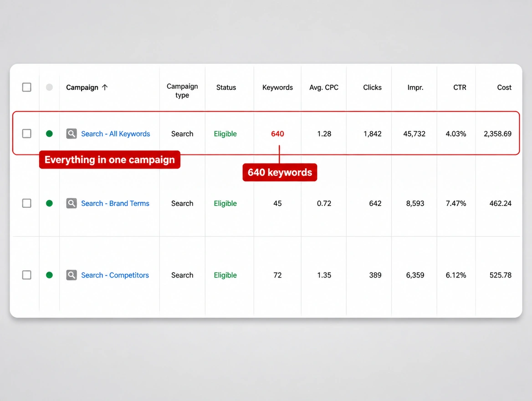532x401 pixels.
Task: Click the red 640 keywords value
Action: 277,134
